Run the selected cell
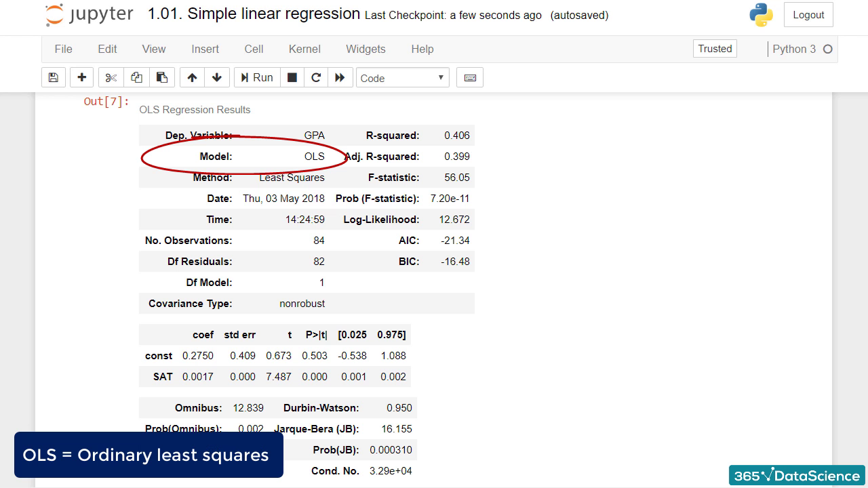868x488 pixels. point(256,77)
